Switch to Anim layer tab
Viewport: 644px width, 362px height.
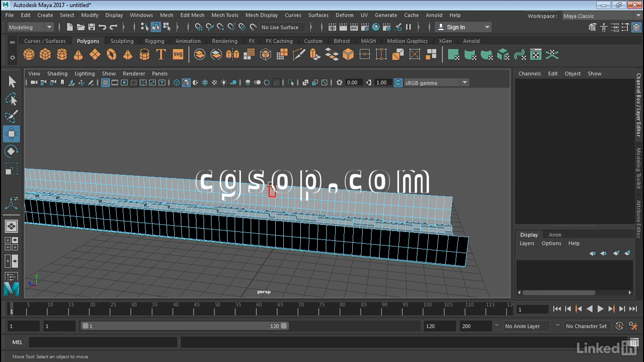point(555,235)
